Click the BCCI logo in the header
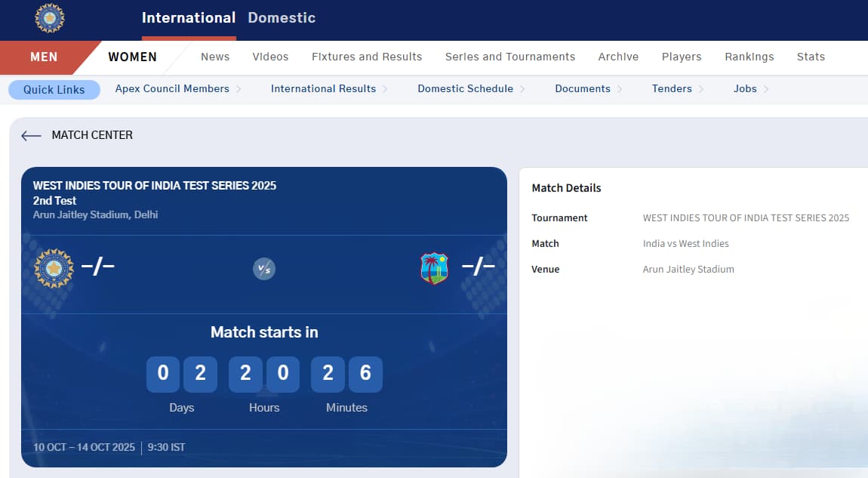 pos(50,17)
